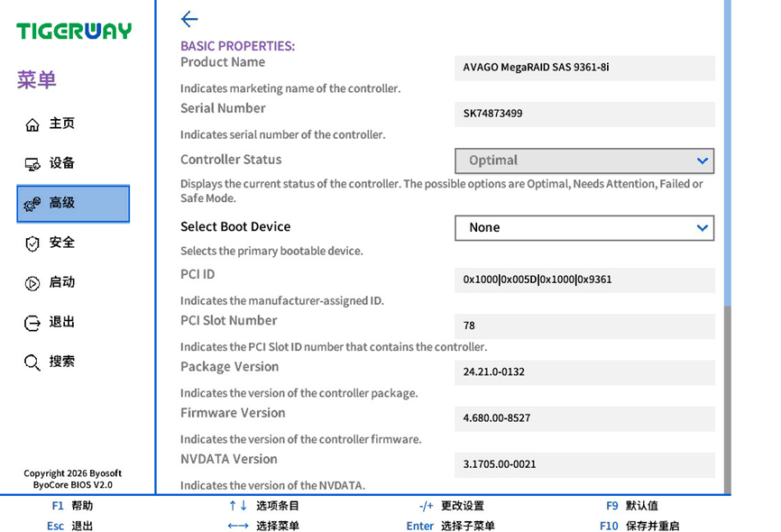Click the home icon beside 主页
This screenshot has width=781, height=532.
coord(32,124)
